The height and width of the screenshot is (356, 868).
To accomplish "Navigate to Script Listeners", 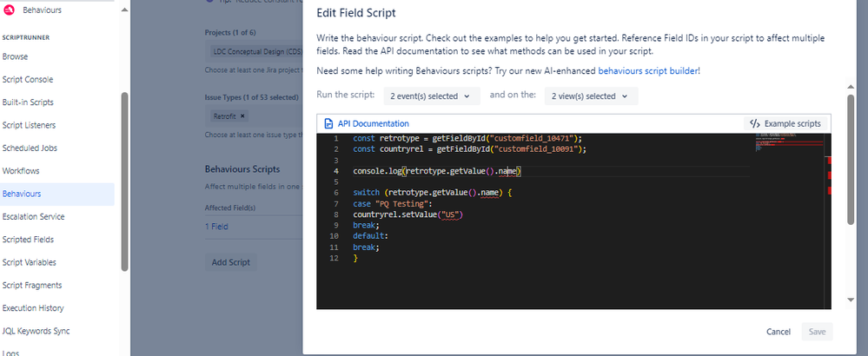I will tap(30, 125).
